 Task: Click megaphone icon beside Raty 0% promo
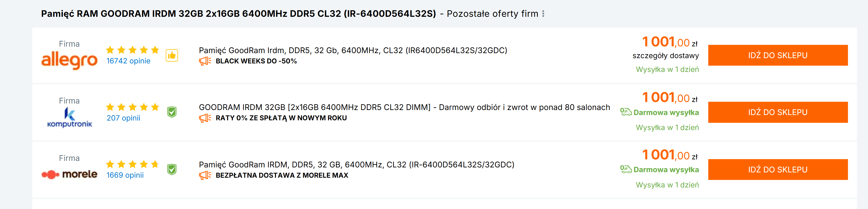[x=205, y=118]
